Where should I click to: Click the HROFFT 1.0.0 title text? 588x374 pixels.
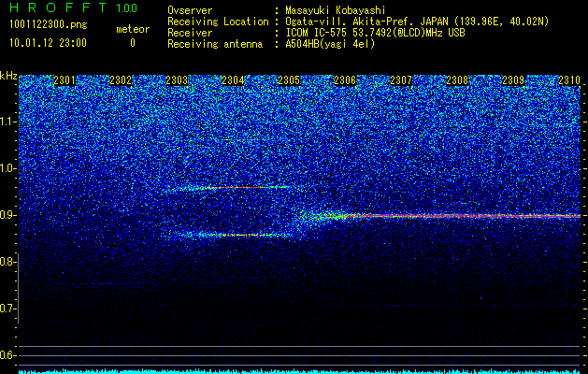coord(73,7)
